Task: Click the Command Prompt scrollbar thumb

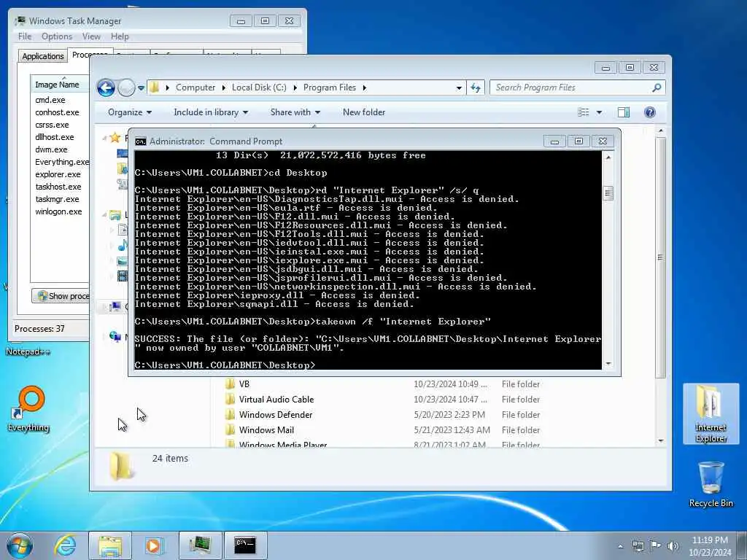Action: tap(608, 192)
